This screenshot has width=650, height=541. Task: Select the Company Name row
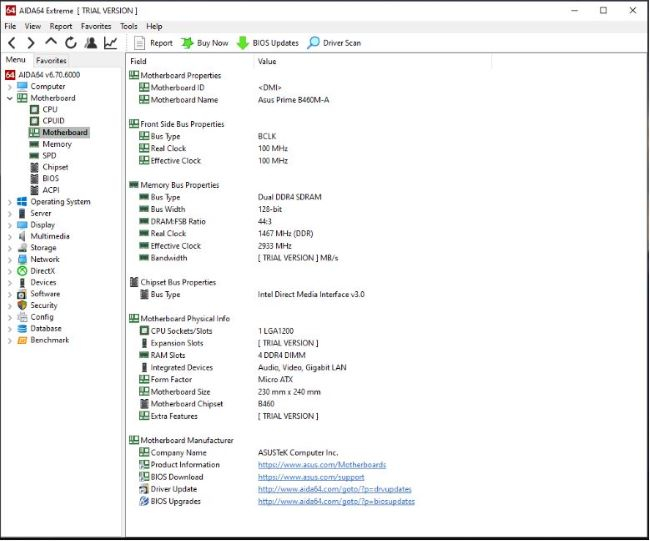239,453
